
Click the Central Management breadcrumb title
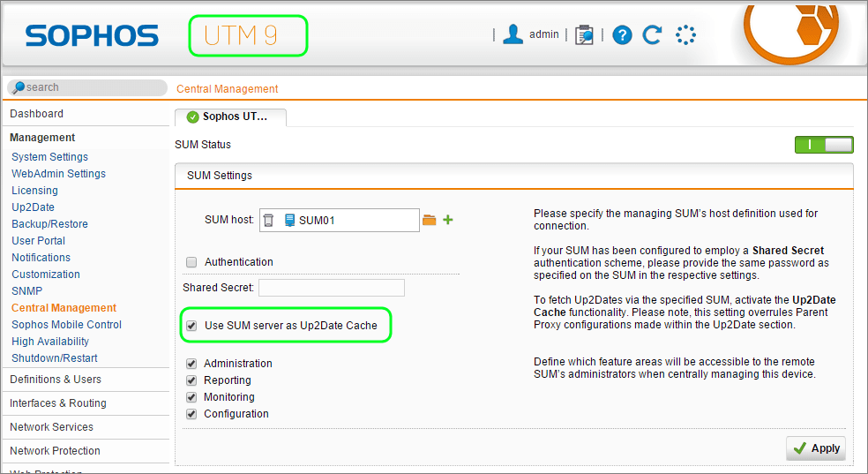[x=227, y=88]
